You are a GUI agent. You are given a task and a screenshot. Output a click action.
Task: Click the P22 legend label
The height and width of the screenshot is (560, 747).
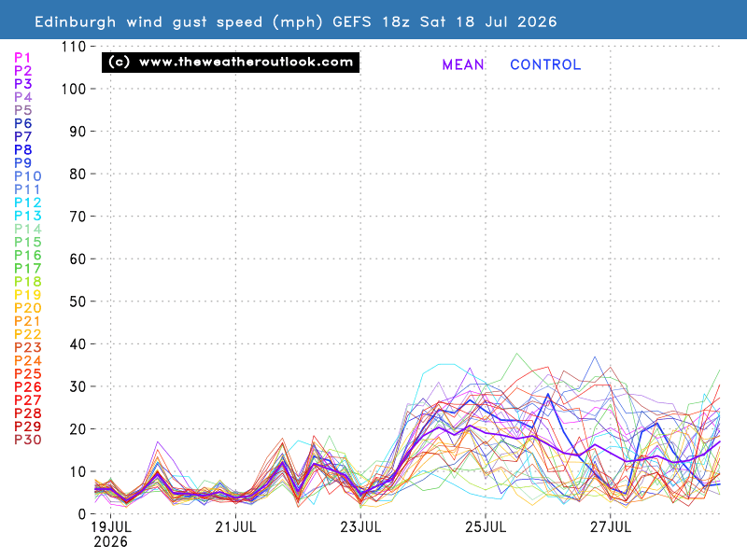coord(28,334)
